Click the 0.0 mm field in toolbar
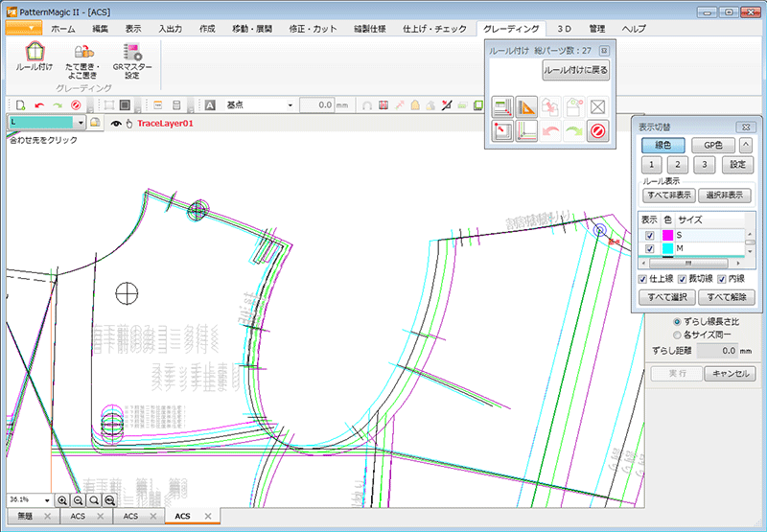 pyautogui.click(x=316, y=105)
